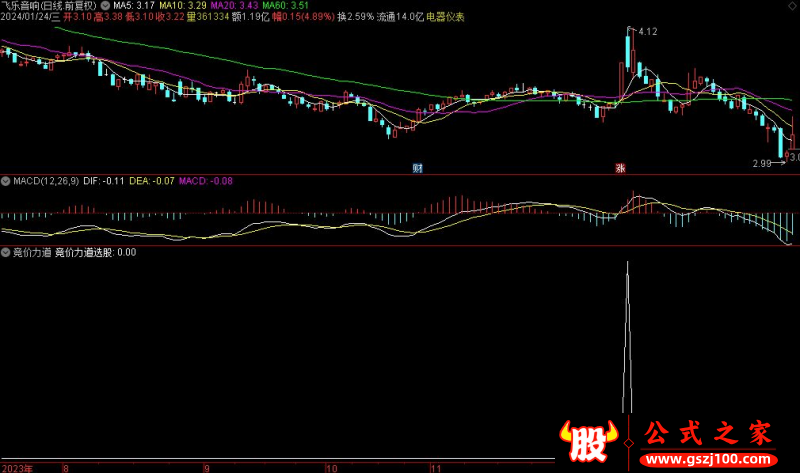
Task: Click the red 涨 marker icon
Action: click(619, 167)
